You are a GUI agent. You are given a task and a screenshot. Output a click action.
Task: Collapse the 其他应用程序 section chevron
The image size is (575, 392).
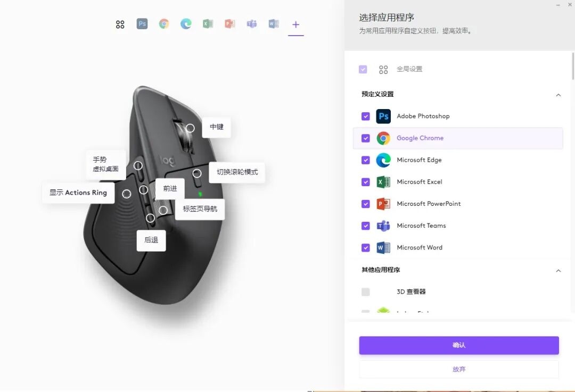point(558,271)
